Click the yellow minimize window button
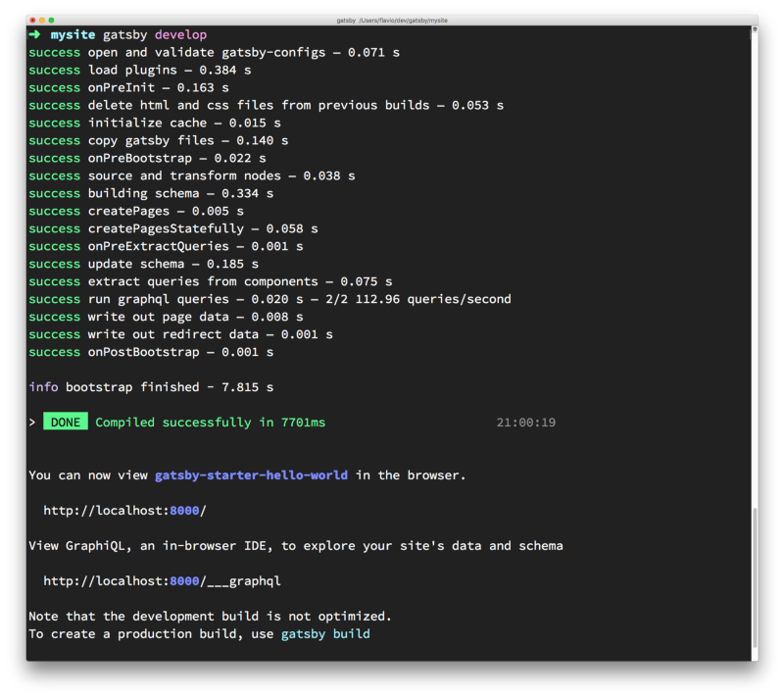 coord(41,20)
